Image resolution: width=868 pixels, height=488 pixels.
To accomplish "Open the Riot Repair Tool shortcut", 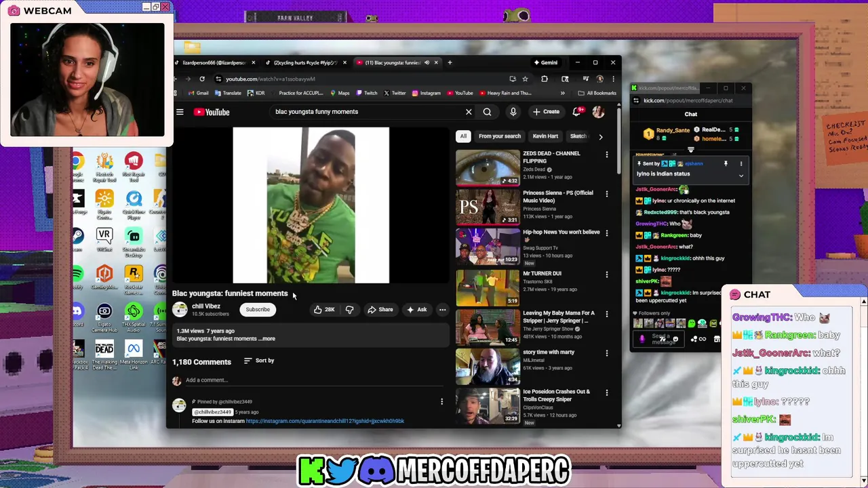I will click(x=134, y=167).
